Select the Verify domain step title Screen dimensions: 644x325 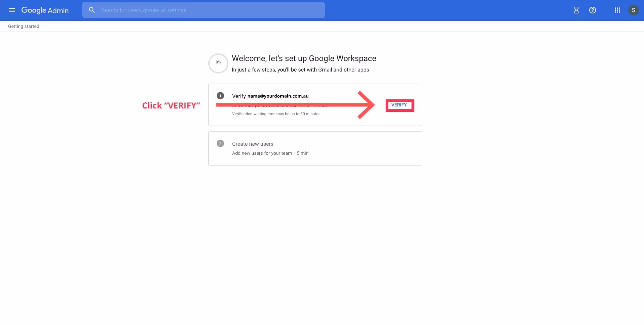pos(270,96)
